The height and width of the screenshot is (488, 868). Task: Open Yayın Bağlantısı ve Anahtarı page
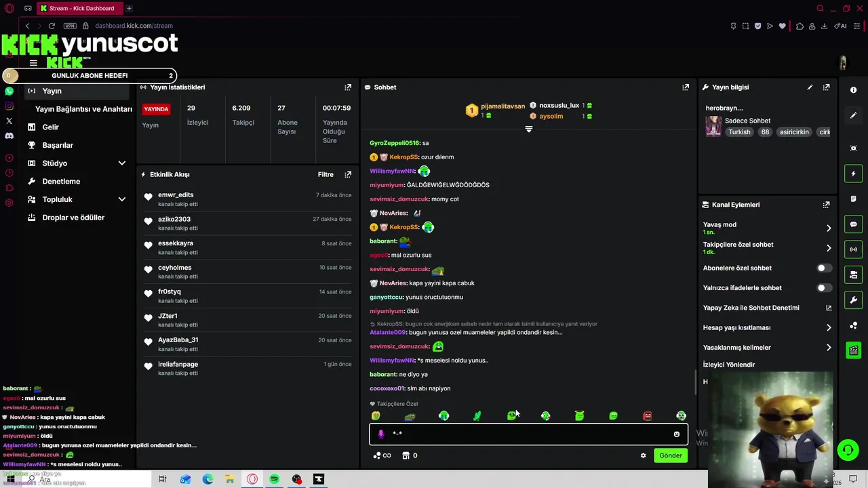(83, 109)
